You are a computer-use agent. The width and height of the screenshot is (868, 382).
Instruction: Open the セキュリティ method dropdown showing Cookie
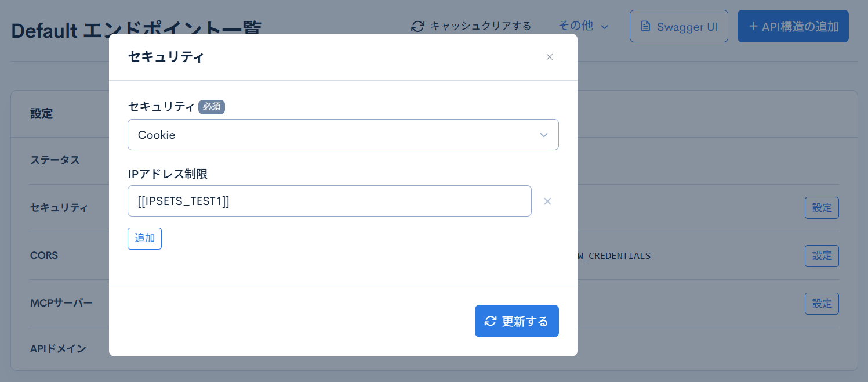(x=343, y=135)
